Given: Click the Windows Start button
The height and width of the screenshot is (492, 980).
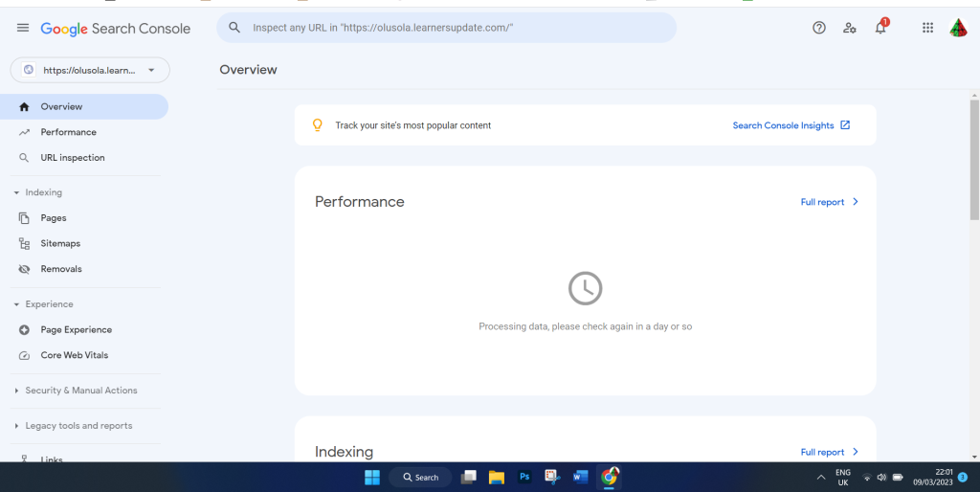Looking at the screenshot, I should click(372, 478).
